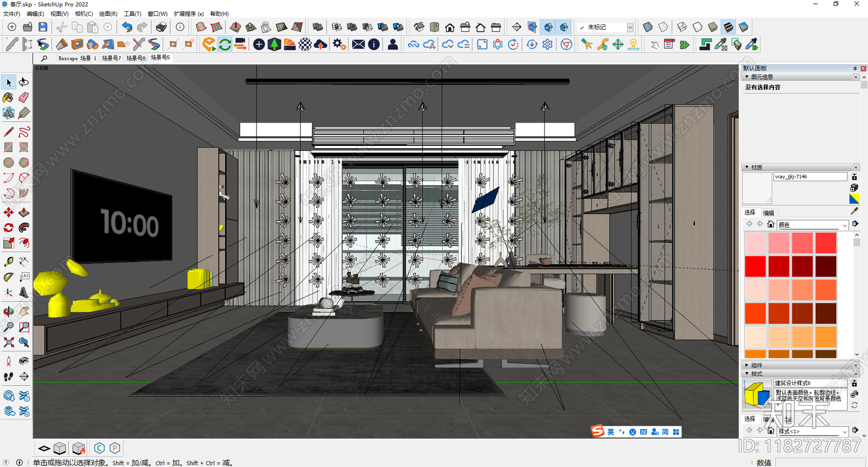The width and height of the screenshot is (868, 467).
Task: Click the Print icon in top toolbar
Action: 161,27
